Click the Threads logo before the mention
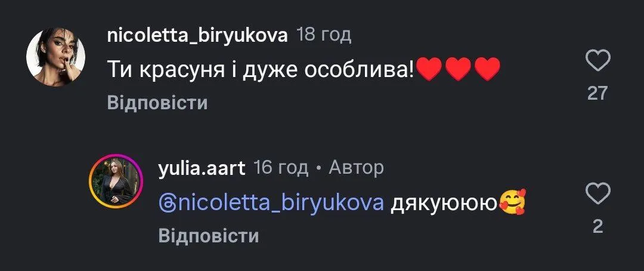 168,204
